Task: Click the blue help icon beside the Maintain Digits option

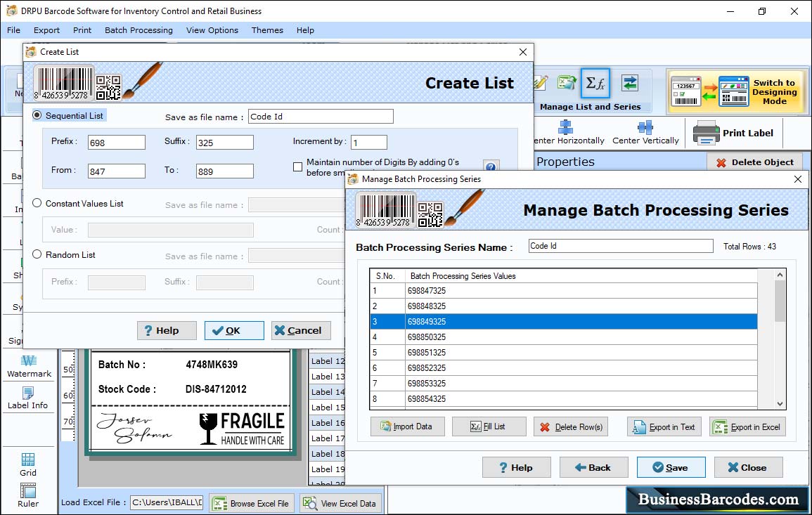Action: [x=491, y=166]
